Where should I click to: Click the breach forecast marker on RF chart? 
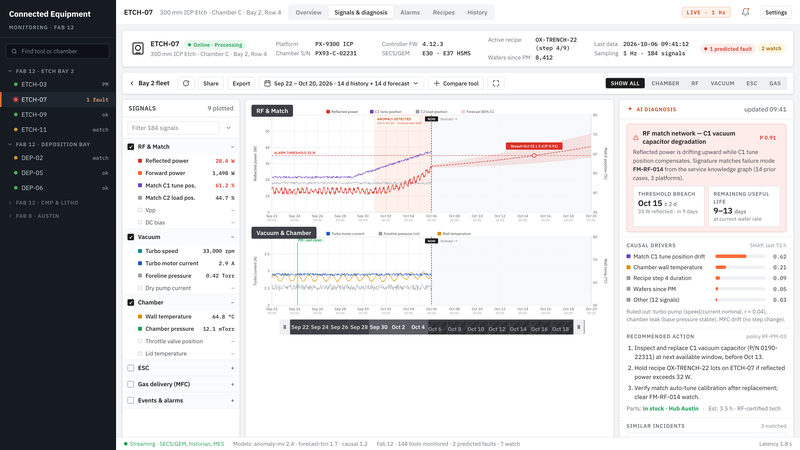(534, 155)
